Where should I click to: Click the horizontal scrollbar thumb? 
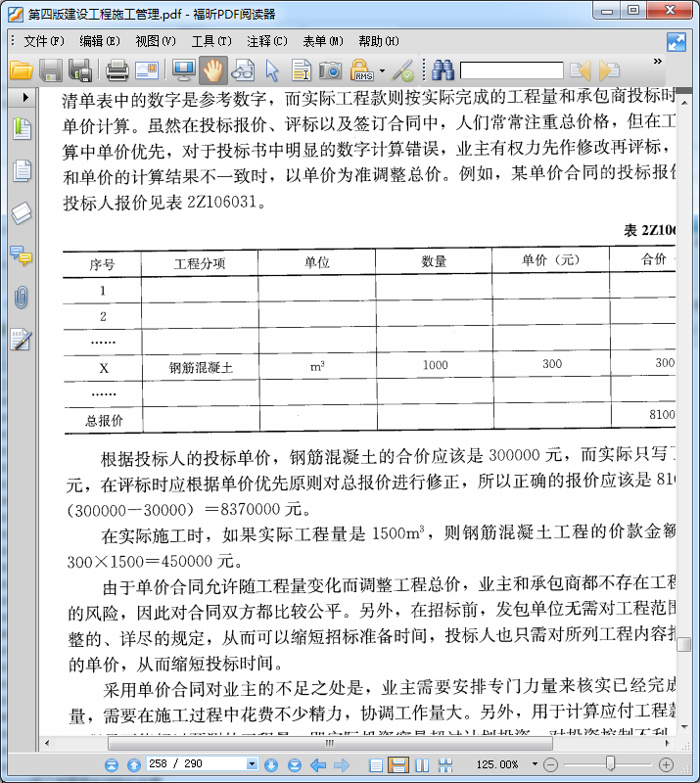pyautogui.click(x=330, y=744)
